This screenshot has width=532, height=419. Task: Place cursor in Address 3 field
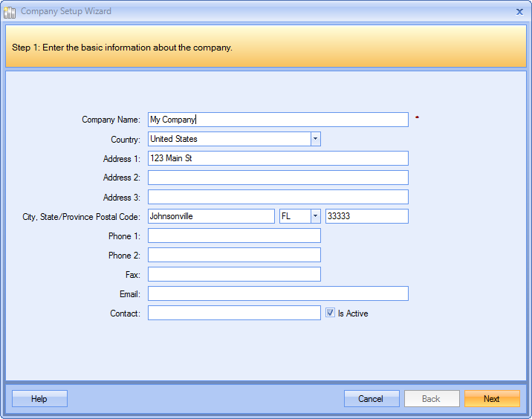[x=278, y=197]
